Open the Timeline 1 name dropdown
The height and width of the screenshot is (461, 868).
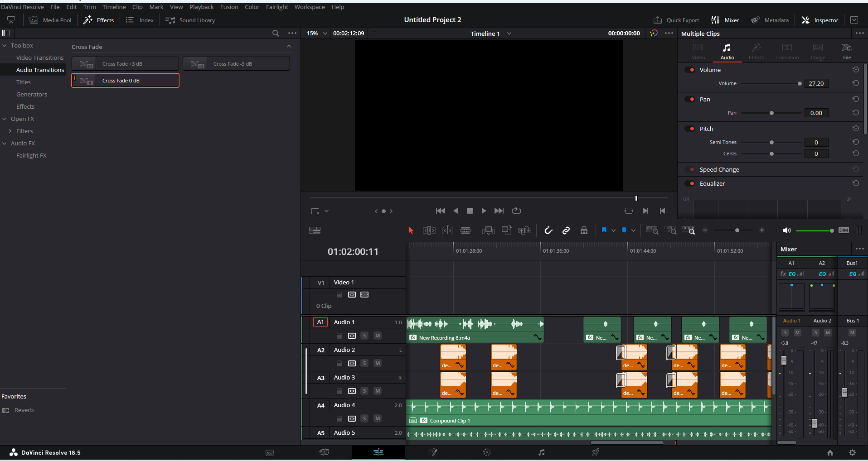[509, 34]
